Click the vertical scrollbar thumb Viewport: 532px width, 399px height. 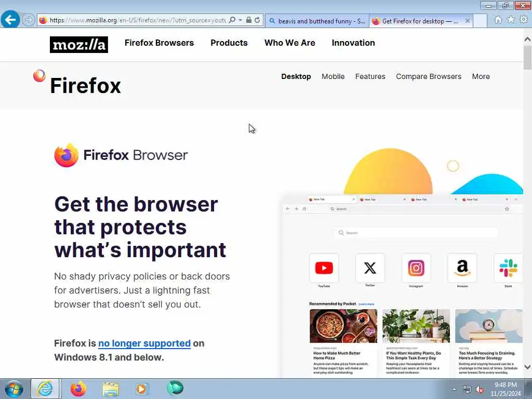point(527,57)
